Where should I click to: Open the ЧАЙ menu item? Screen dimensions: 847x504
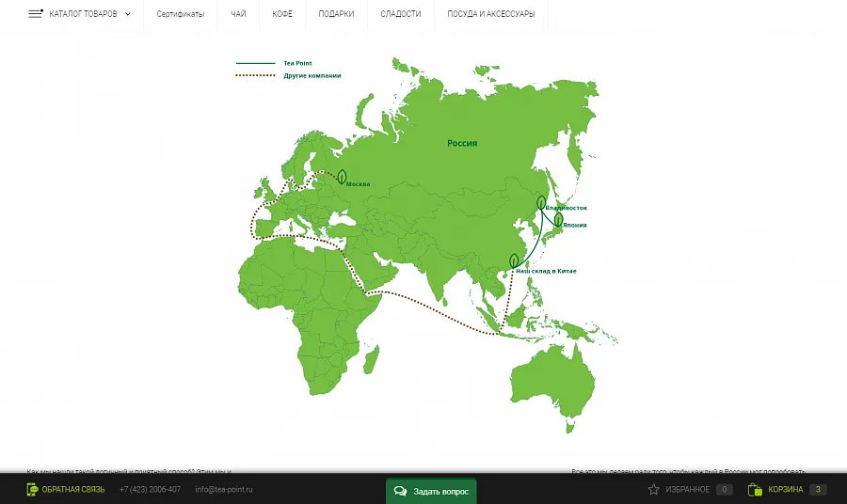pyautogui.click(x=238, y=14)
